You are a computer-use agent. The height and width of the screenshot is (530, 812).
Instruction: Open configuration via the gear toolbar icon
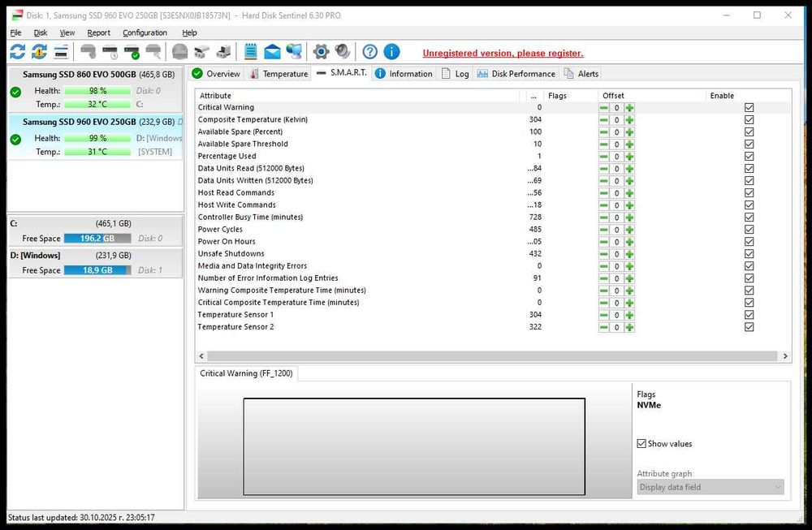point(321,52)
